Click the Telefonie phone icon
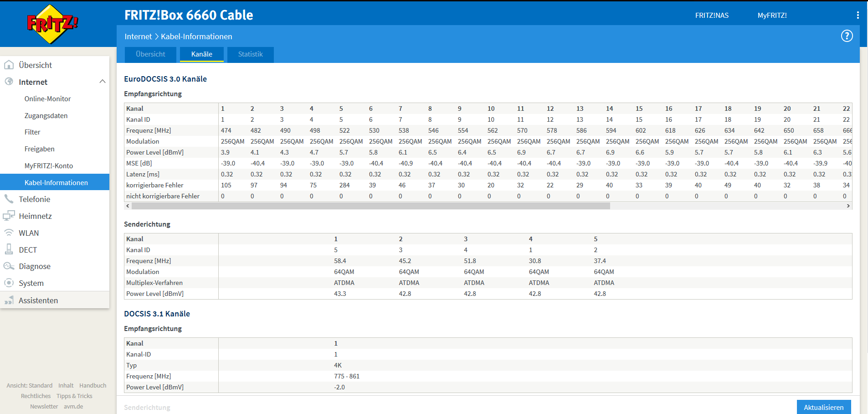 [9, 199]
